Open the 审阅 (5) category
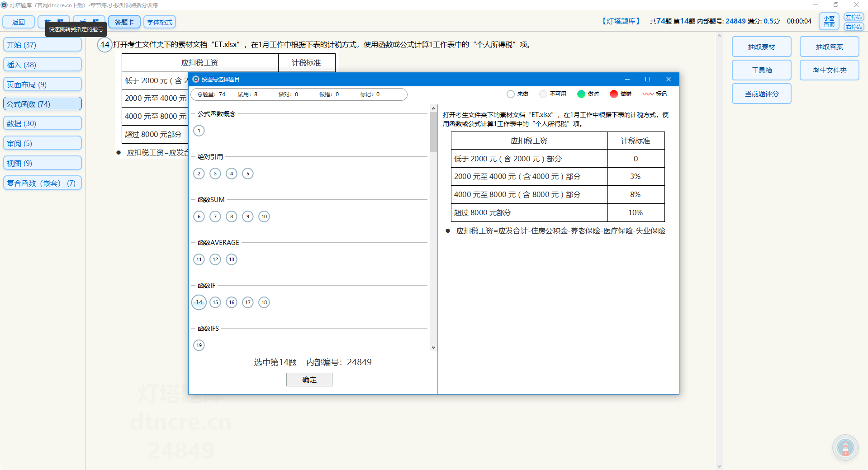 tap(43, 143)
